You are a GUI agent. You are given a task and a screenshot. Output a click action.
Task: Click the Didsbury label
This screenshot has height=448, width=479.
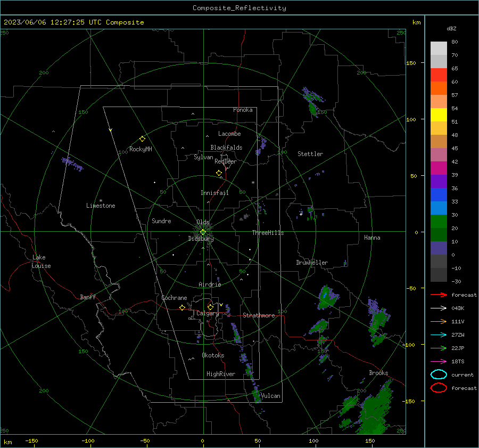(x=201, y=239)
